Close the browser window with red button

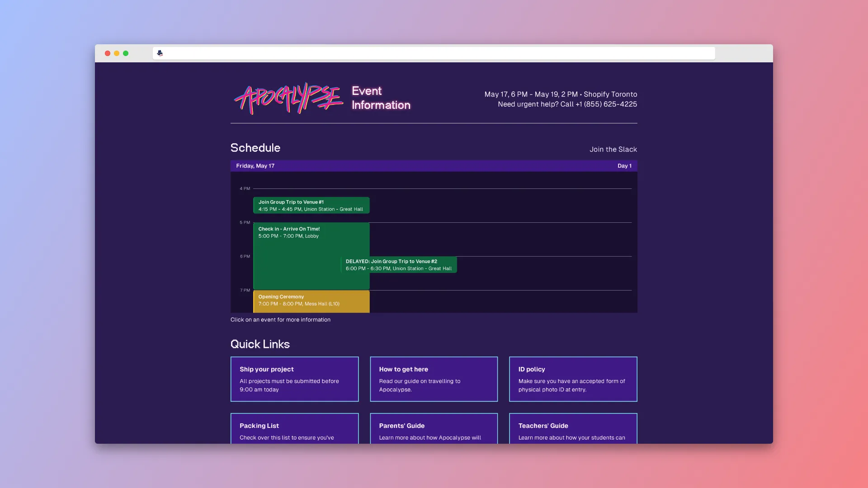[108, 53]
